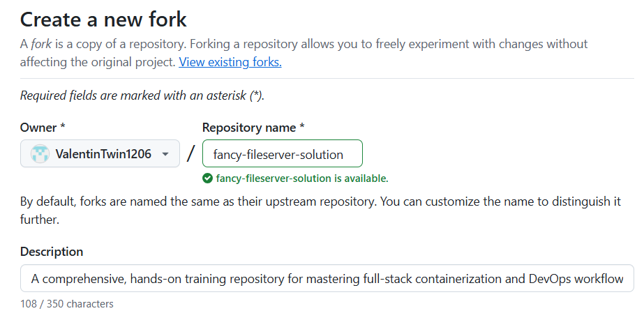Image resolution: width=644 pixels, height=320 pixels.
Task: Click the Owner field label
Action: [x=39, y=128]
